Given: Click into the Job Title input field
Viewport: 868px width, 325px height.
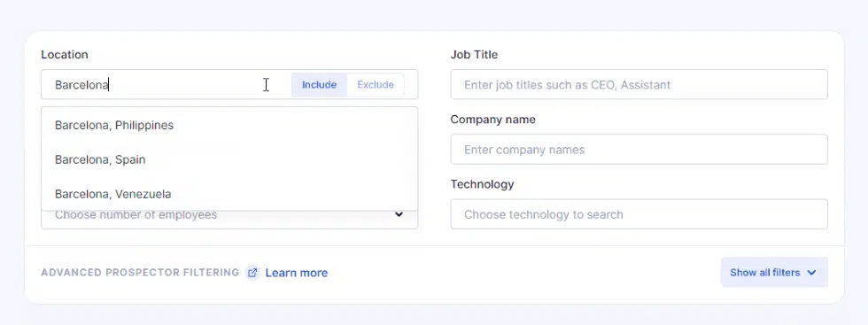Looking at the screenshot, I should pos(639,85).
